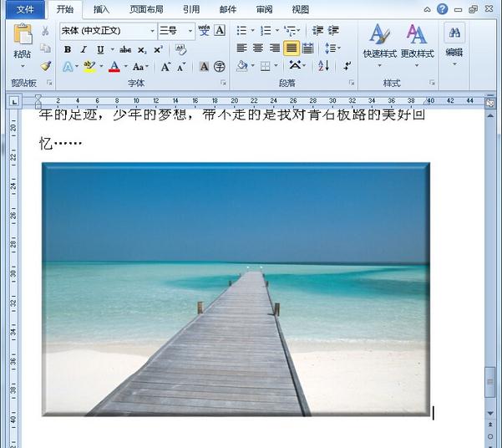Collapse the ribbon with caret icon
Viewport: 502px width, 448px height.
[427, 10]
